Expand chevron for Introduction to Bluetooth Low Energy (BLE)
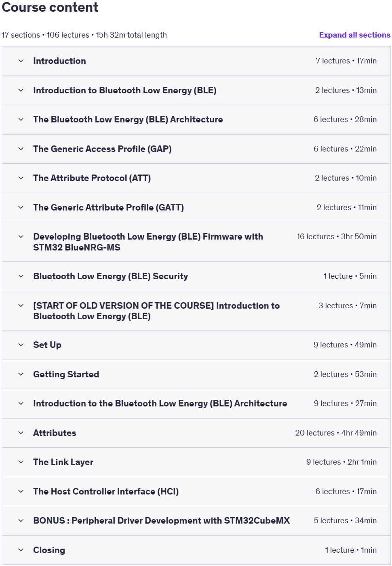 point(21,90)
